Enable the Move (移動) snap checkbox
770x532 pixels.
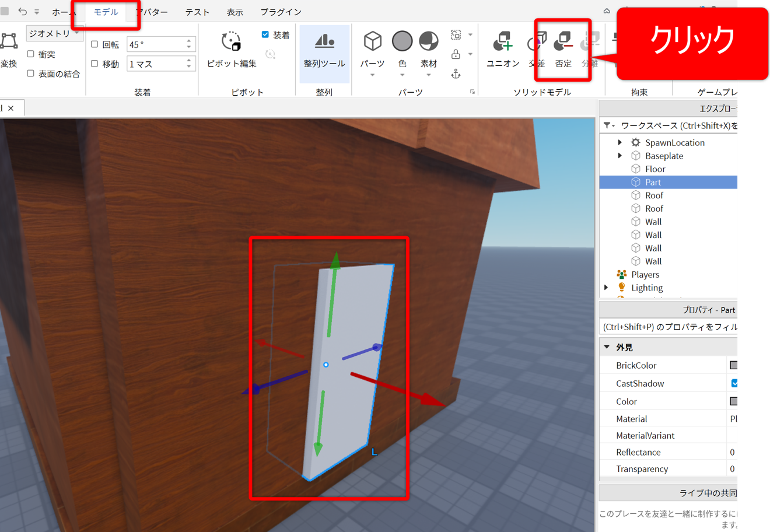point(94,64)
